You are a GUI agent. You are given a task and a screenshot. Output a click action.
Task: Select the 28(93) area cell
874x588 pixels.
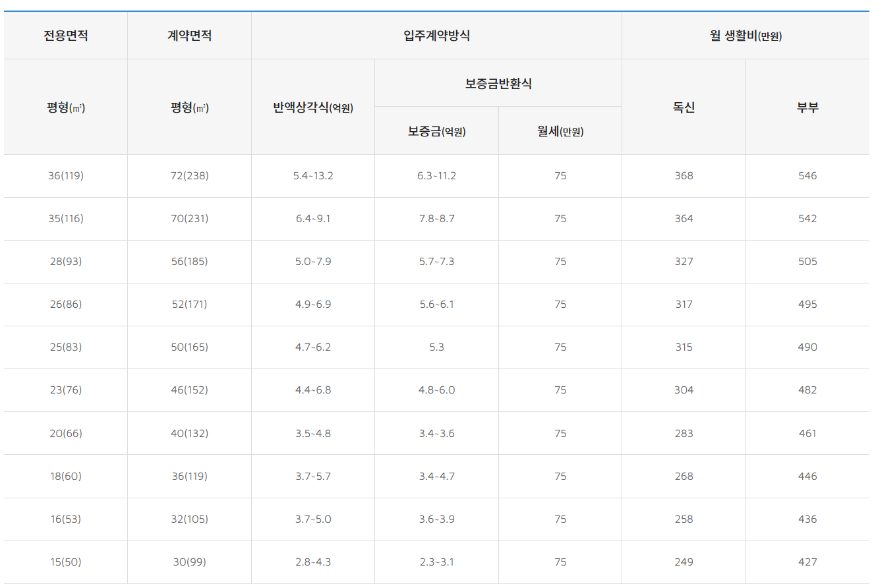66,262
